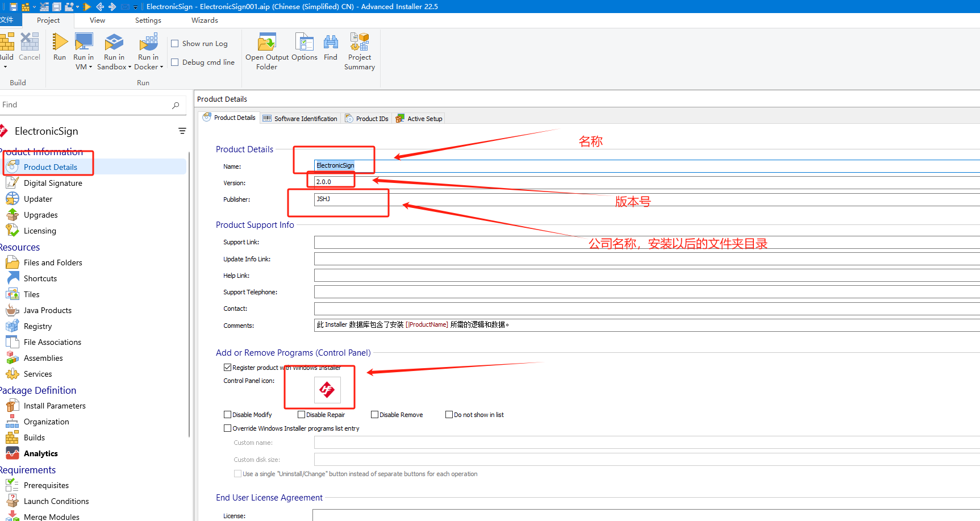
Task: Open the Shortcuts page
Action: pyautogui.click(x=40, y=278)
